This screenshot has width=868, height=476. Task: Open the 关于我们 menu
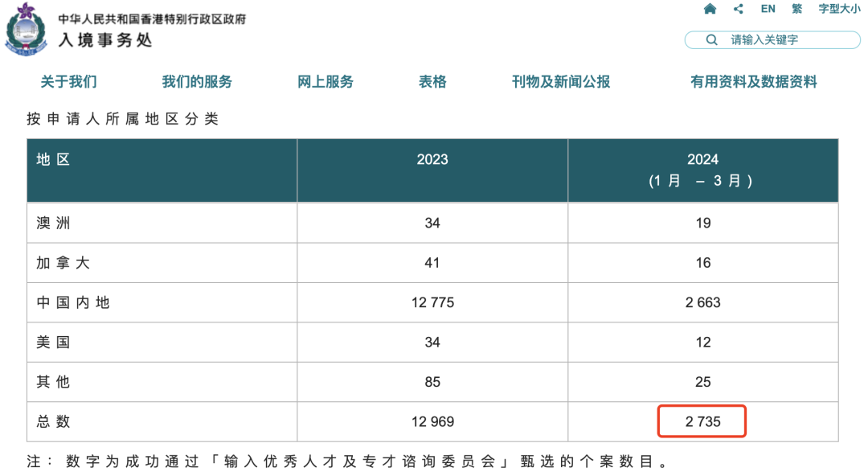point(68,82)
